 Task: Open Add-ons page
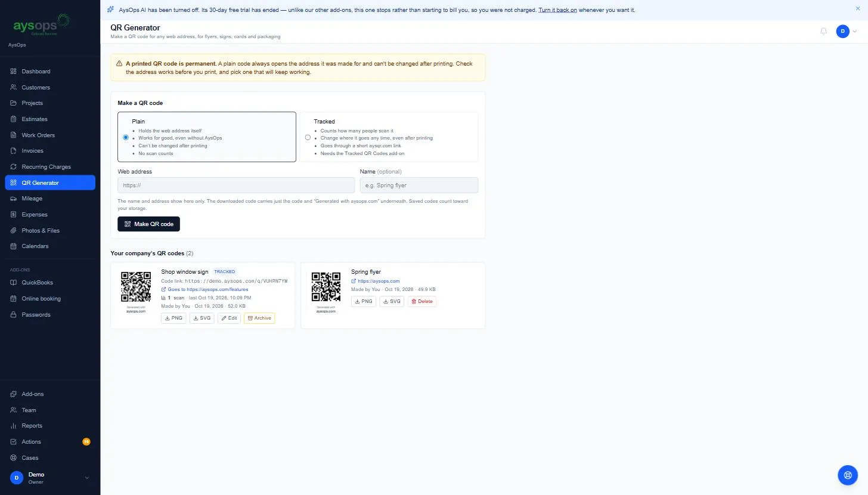pos(50,394)
